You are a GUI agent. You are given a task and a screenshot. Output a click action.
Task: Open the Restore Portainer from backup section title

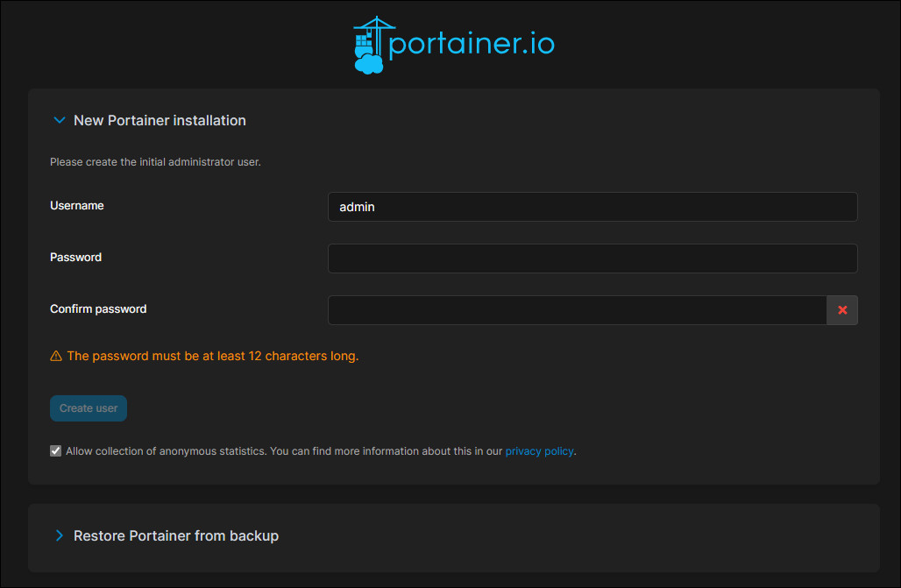pos(176,535)
